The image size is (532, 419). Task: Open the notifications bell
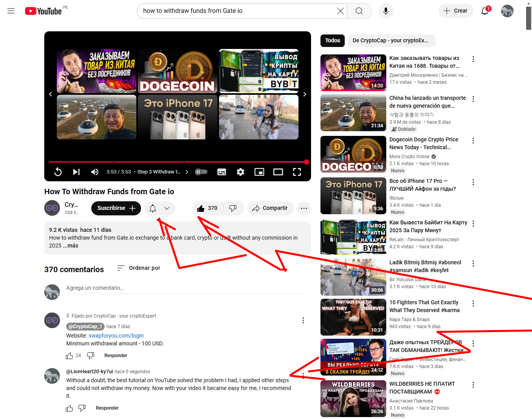(x=485, y=11)
